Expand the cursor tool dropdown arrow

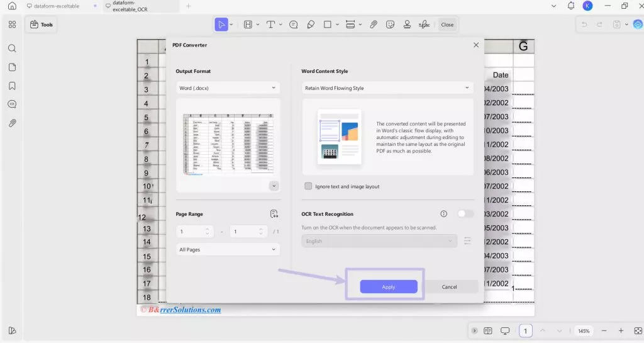click(x=231, y=25)
